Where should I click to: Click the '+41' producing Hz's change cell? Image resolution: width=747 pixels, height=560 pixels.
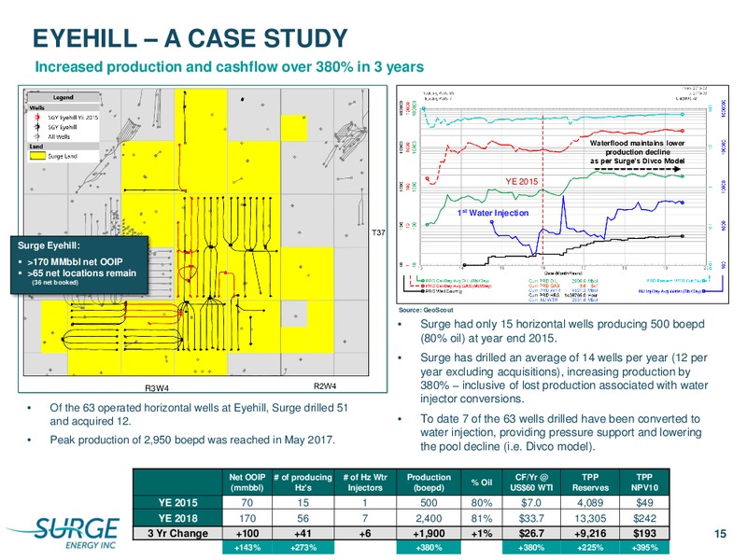coord(303,533)
